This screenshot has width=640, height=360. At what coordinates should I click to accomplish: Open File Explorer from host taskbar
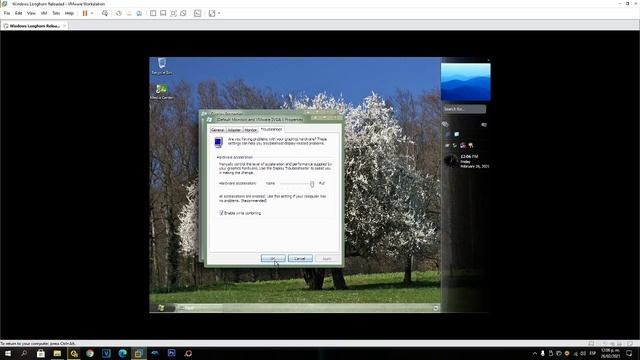coord(57,353)
